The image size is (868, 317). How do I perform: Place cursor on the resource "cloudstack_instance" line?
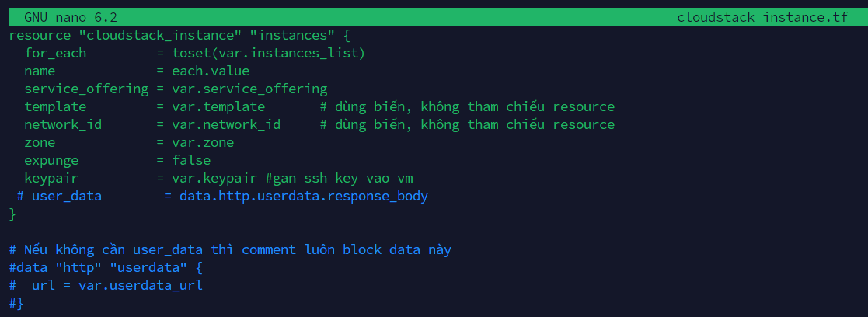point(180,35)
